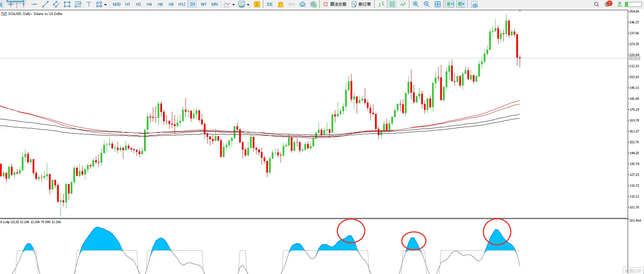Switch to bar chart display

pyautogui.click(x=381, y=4)
